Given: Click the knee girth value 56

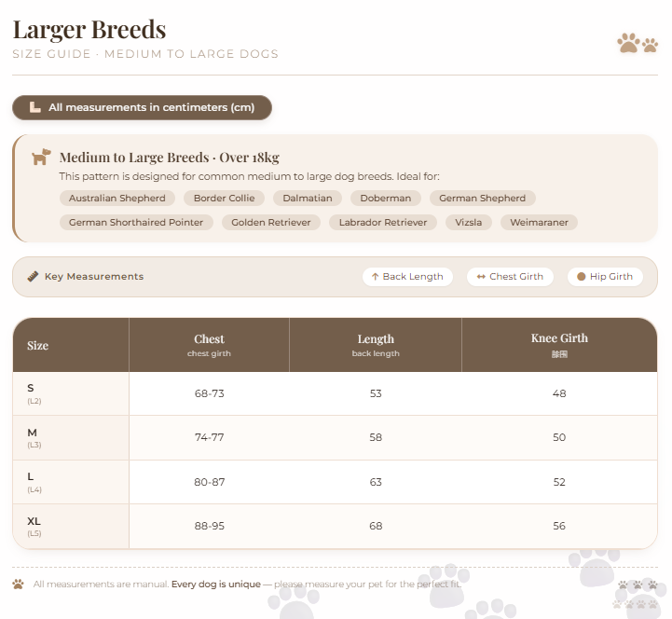Looking at the screenshot, I should [x=559, y=526].
